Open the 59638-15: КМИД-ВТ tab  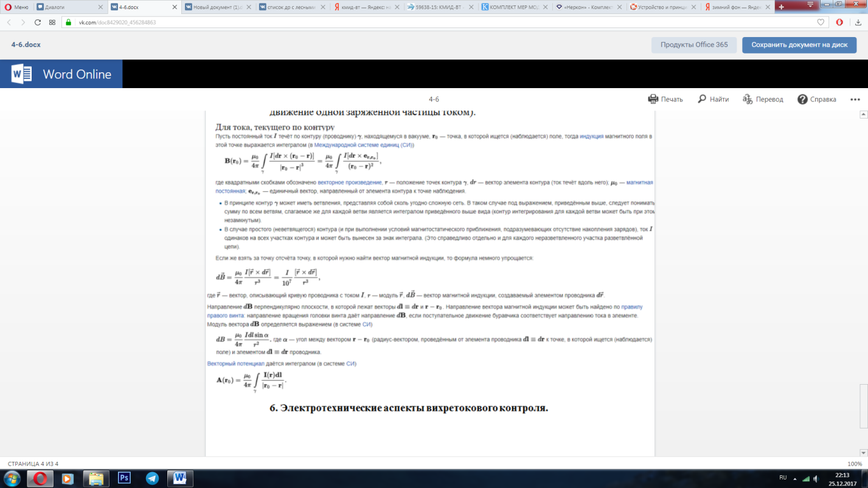click(441, 7)
